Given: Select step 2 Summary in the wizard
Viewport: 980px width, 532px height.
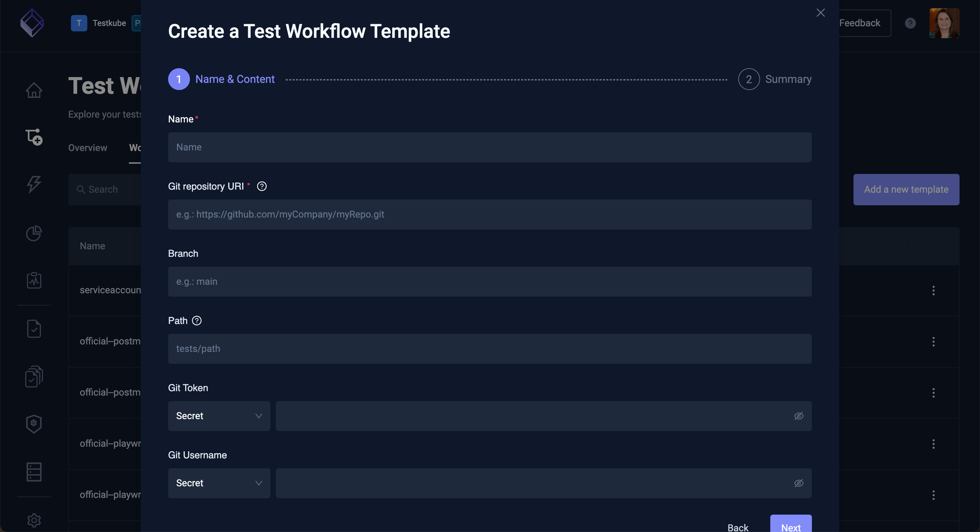Looking at the screenshot, I should [749, 79].
